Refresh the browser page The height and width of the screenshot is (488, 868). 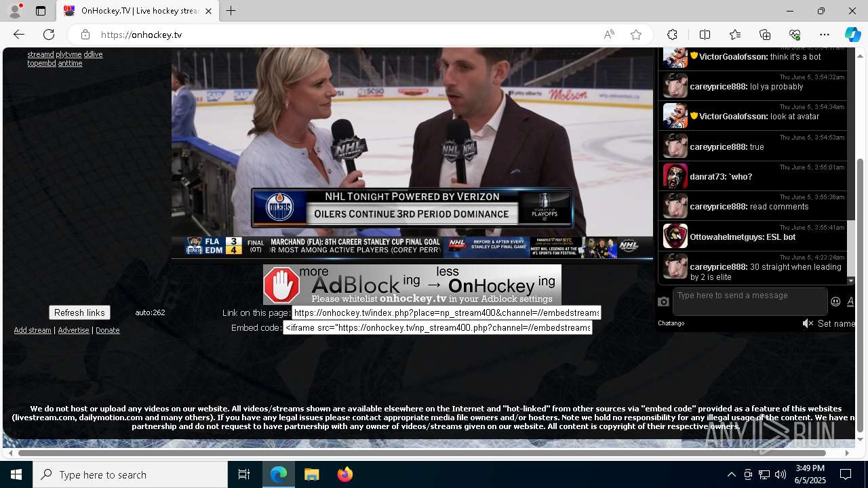[x=49, y=35]
